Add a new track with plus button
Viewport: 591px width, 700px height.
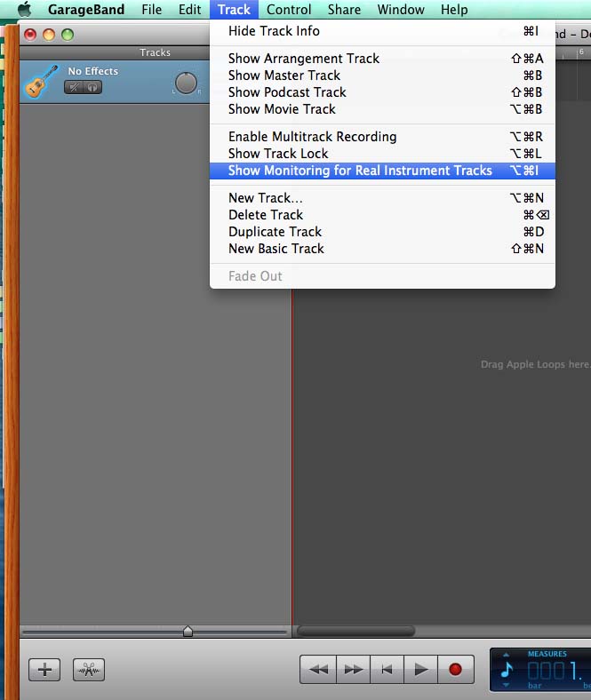pos(44,670)
